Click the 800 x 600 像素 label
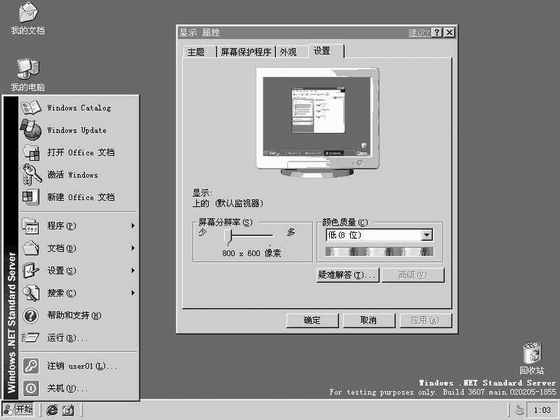The width and height of the screenshot is (560, 420). click(x=251, y=253)
